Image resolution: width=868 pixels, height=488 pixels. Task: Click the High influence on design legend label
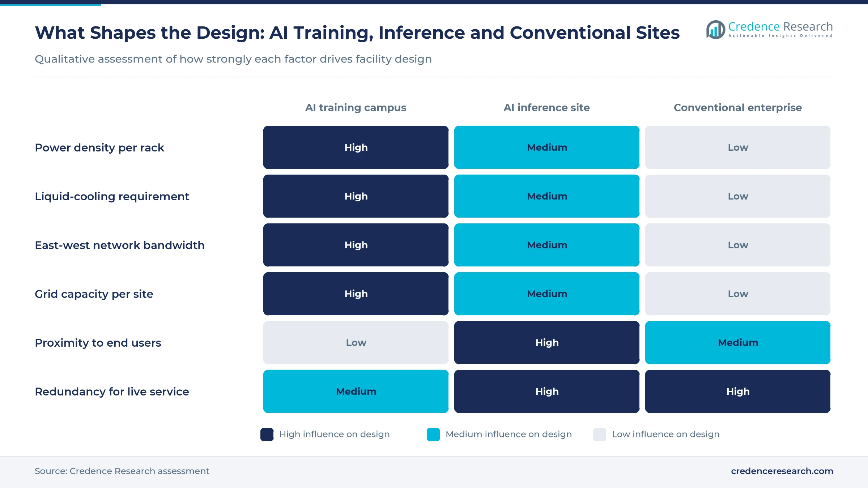click(x=335, y=435)
